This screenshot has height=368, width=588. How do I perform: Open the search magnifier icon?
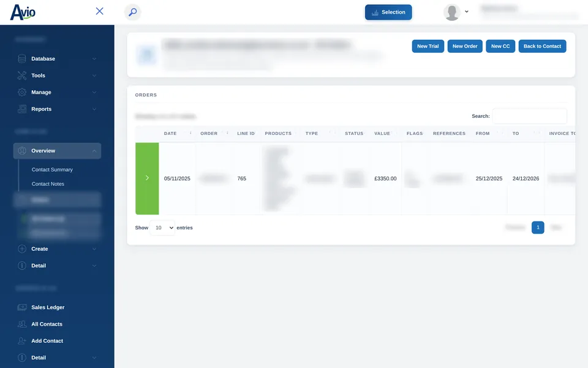[132, 12]
